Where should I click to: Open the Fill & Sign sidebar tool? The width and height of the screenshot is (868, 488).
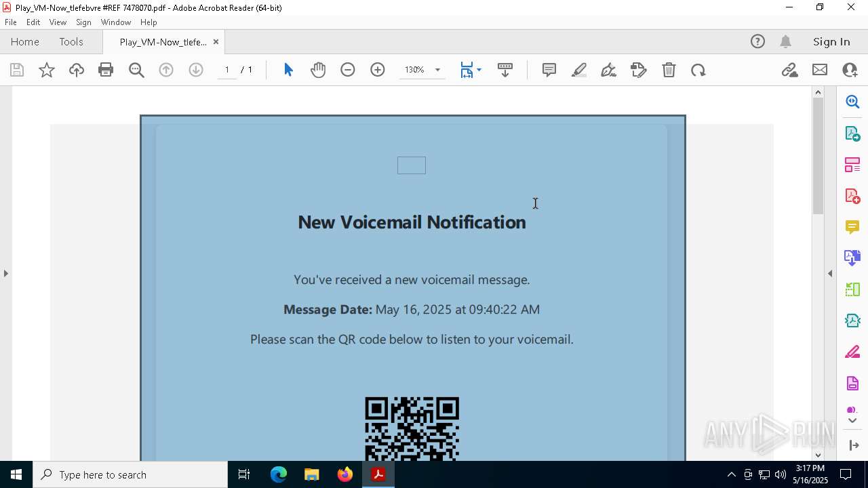(852, 352)
